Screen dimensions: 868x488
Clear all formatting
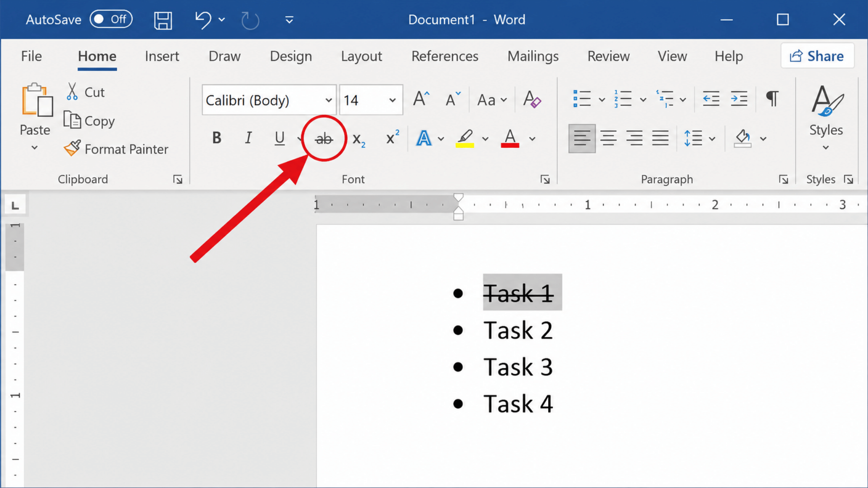pos(532,99)
